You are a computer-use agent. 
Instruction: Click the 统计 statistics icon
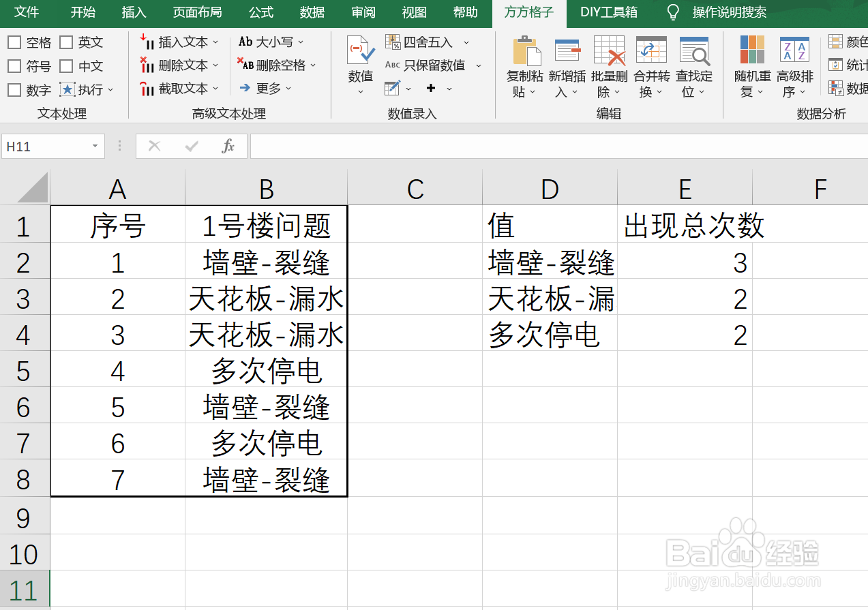coord(836,65)
